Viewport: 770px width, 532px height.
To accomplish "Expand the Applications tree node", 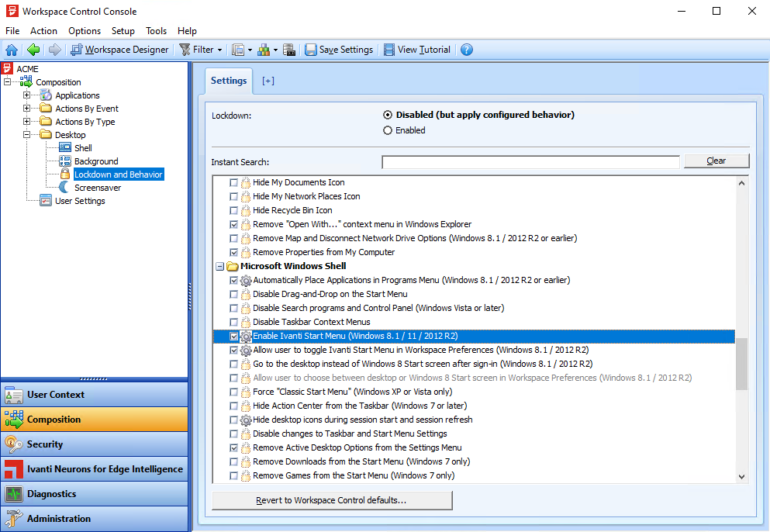I will click(x=26, y=95).
